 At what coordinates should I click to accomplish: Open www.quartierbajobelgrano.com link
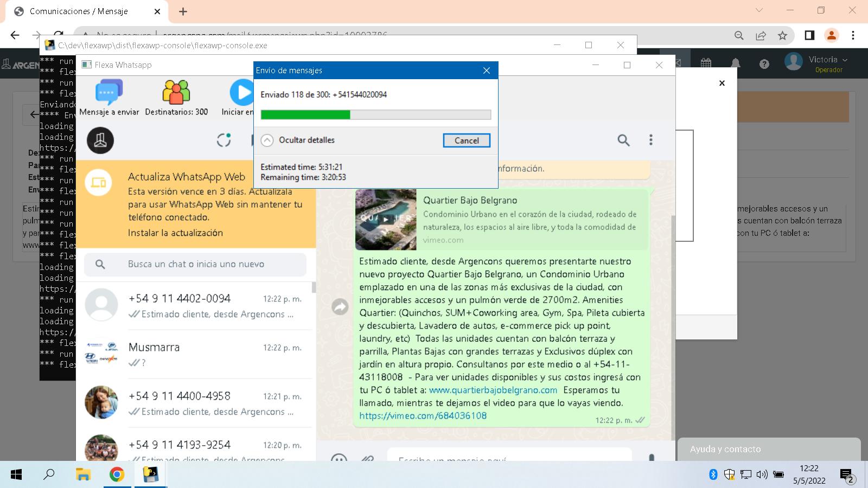(493, 390)
